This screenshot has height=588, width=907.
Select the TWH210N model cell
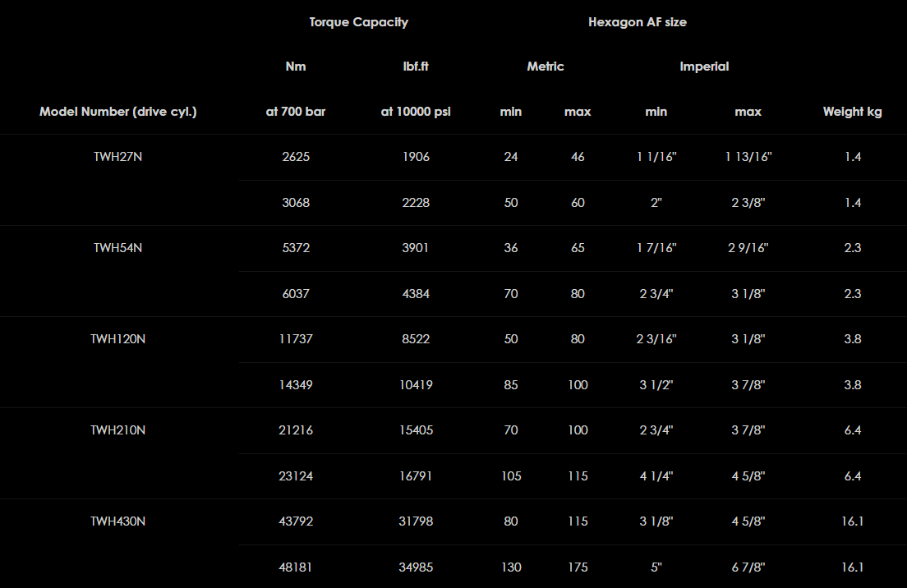(x=117, y=430)
